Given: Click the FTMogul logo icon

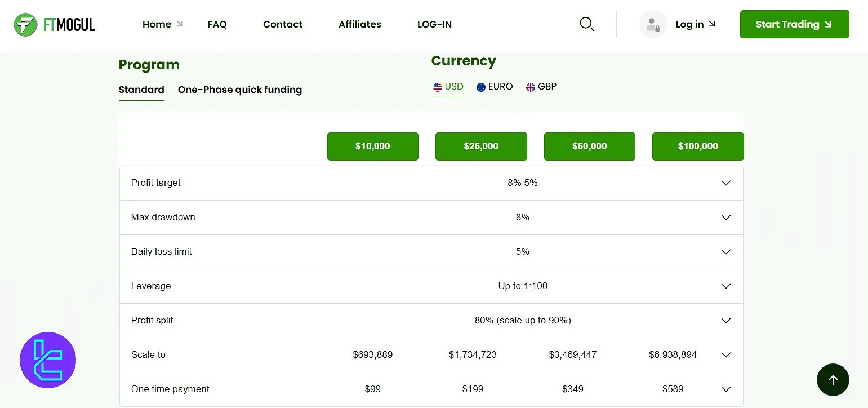Looking at the screenshot, I should coord(25,24).
